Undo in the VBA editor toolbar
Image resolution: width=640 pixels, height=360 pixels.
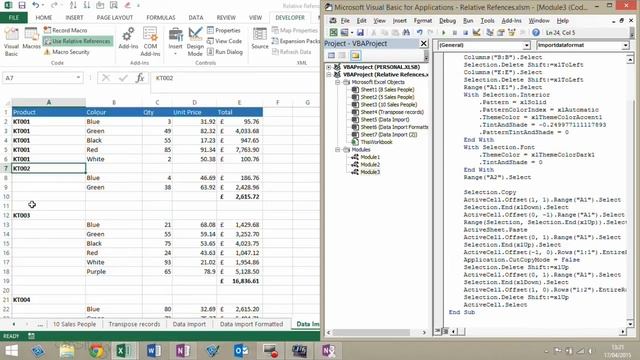point(420,32)
